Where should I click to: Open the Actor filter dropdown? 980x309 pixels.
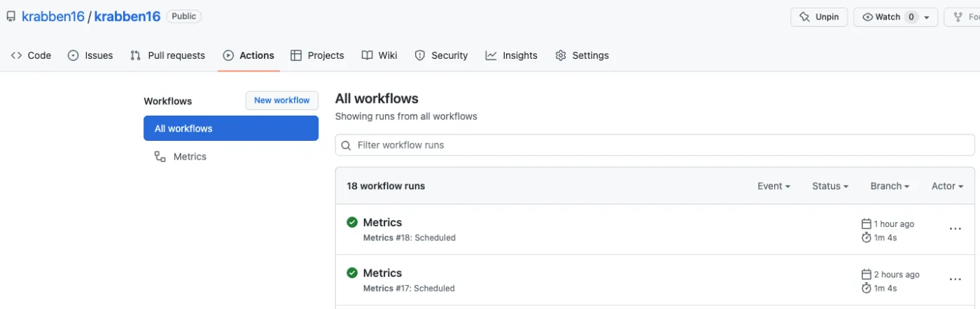948,186
